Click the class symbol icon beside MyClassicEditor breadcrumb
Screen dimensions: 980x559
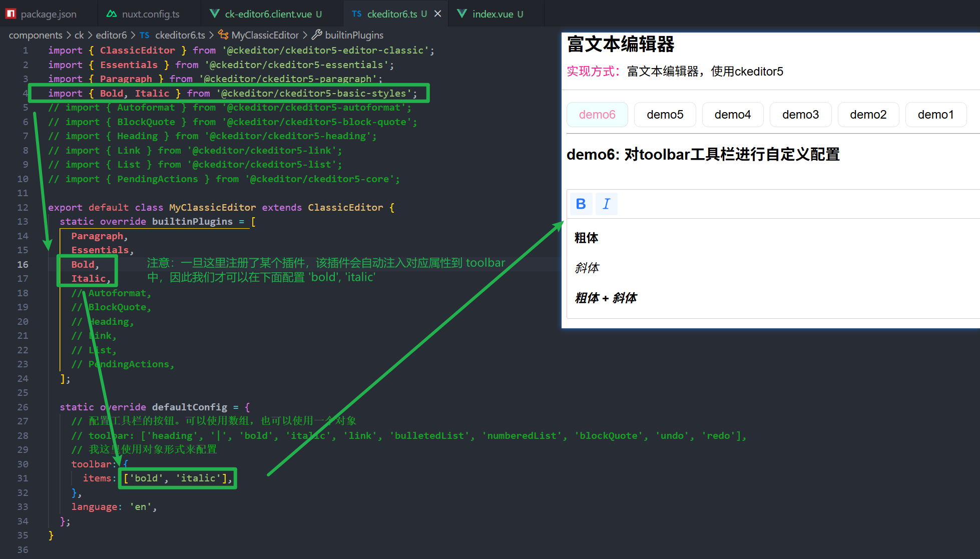(223, 35)
